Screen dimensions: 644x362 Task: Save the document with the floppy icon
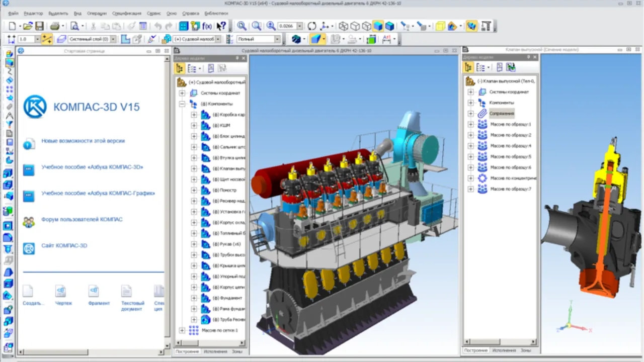pyautogui.click(x=39, y=26)
